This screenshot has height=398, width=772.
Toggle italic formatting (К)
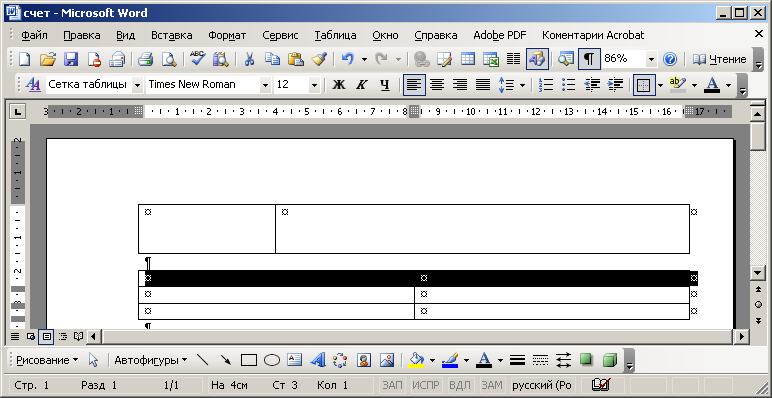tap(361, 85)
